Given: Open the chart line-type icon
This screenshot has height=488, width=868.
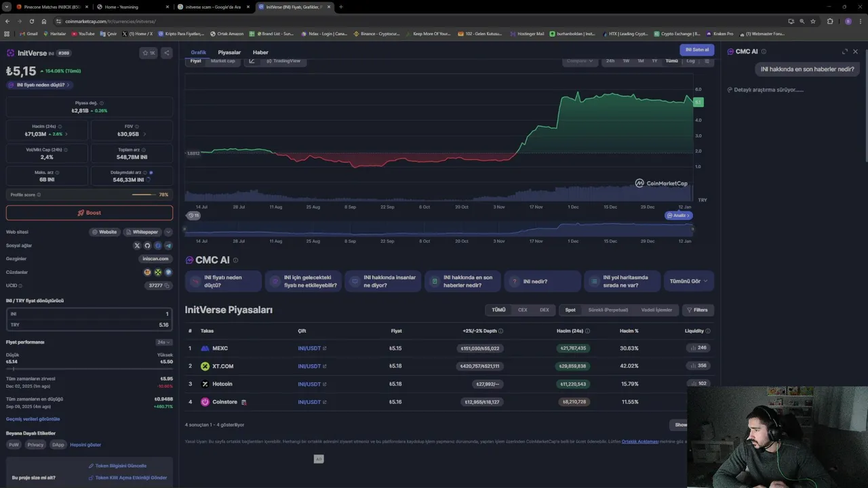Looking at the screenshot, I should (x=252, y=61).
